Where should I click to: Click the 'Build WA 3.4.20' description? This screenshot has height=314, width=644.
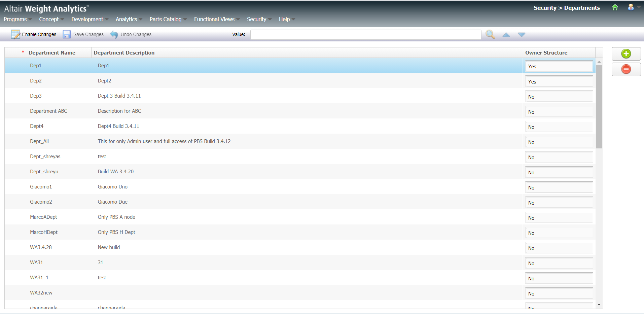115,172
